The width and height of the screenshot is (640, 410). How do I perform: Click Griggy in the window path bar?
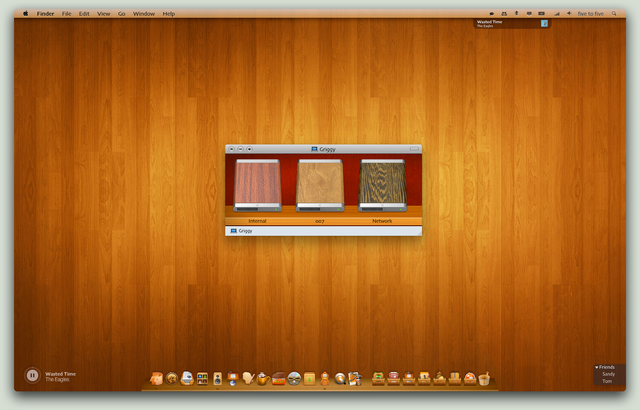pyautogui.click(x=242, y=230)
